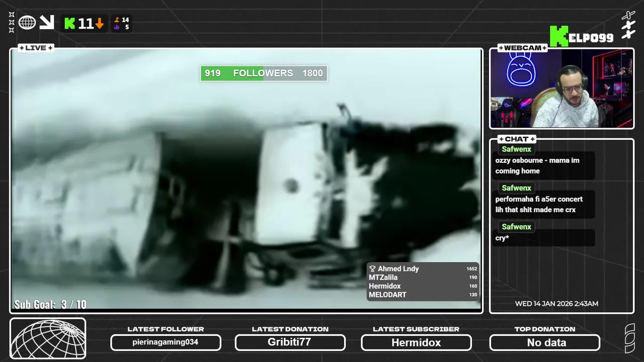Click the green Kick logo beside KELPO99
644x362 pixels.
(x=558, y=36)
